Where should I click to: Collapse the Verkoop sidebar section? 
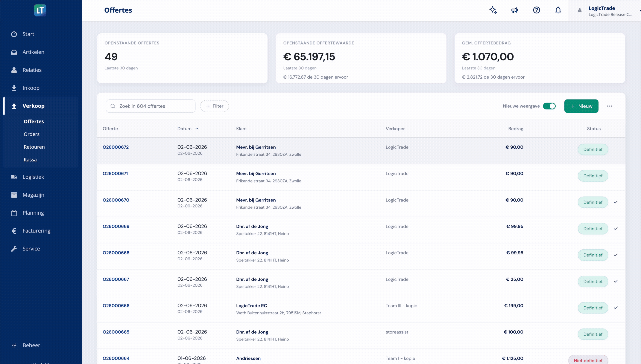pos(34,106)
